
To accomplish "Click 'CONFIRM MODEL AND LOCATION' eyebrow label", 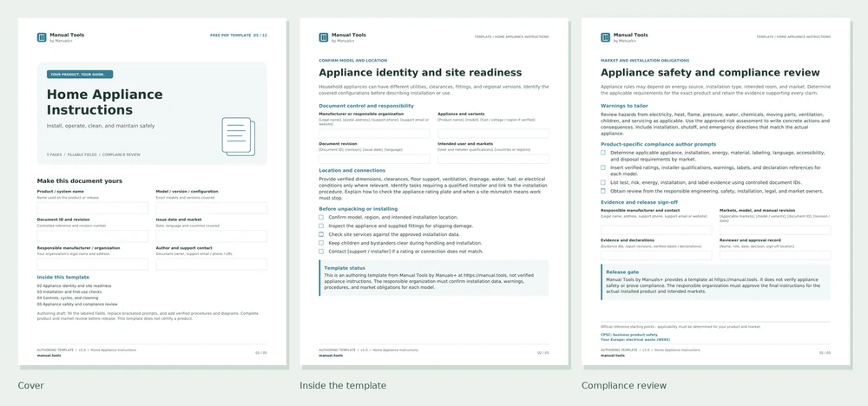I will [353, 60].
